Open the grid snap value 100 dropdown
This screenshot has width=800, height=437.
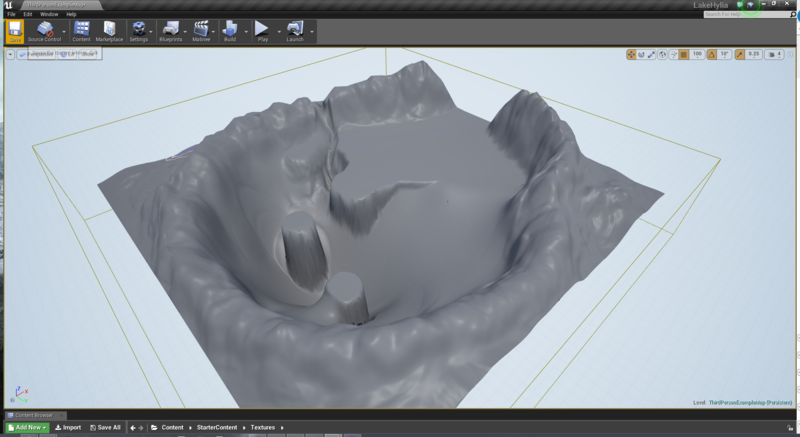697,54
